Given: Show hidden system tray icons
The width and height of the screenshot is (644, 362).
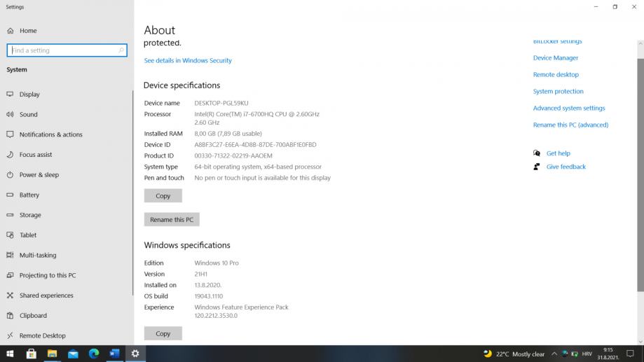Looking at the screenshot, I should pyautogui.click(x=554, y=354).
